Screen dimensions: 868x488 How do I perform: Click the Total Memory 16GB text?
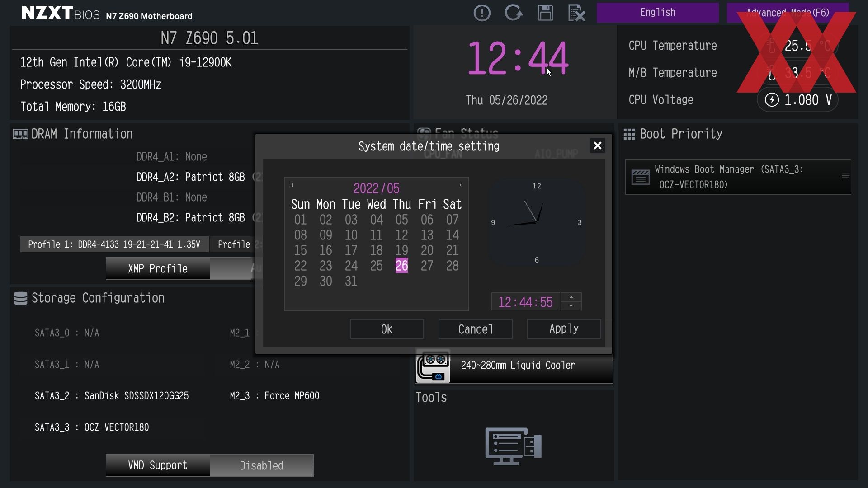(73, 107)
